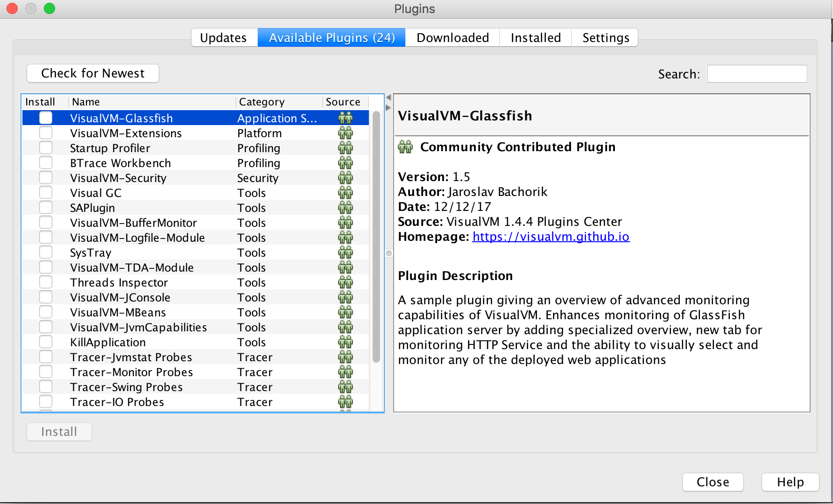Sort the list by Name column header
Image resolution: width=833 pixels, height=504 pixels.
tap(152, 102)
